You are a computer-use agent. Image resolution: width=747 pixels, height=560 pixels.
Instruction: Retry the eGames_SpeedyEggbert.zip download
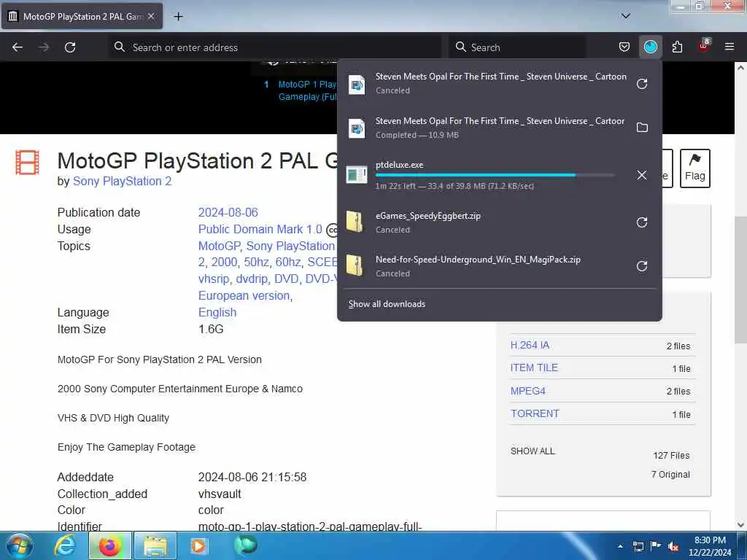point(642,222)
